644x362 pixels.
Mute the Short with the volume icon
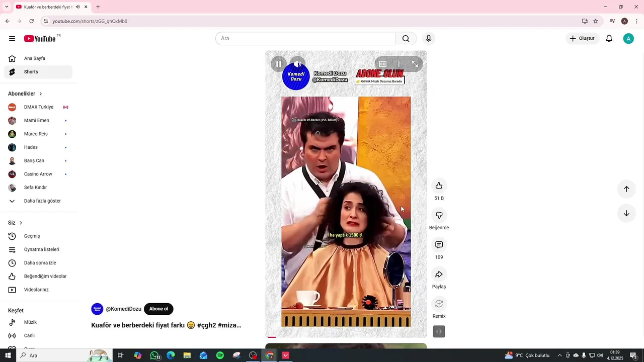point(297,64)
